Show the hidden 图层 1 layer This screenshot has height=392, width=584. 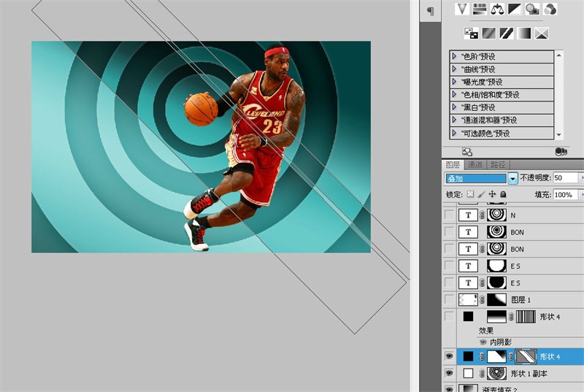[x=449, y=299]
